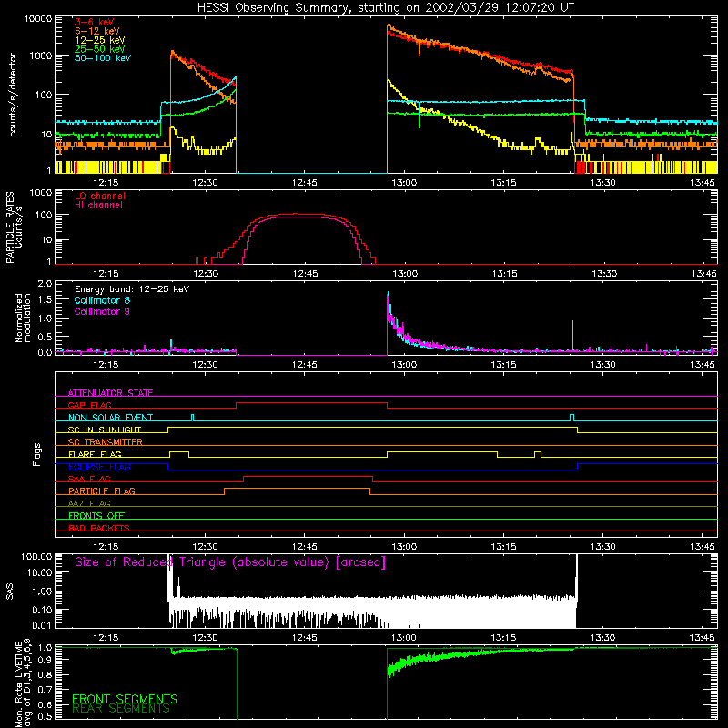Select the 'LO channel' legend label
The image size is (728, 728).
point(100,196)
